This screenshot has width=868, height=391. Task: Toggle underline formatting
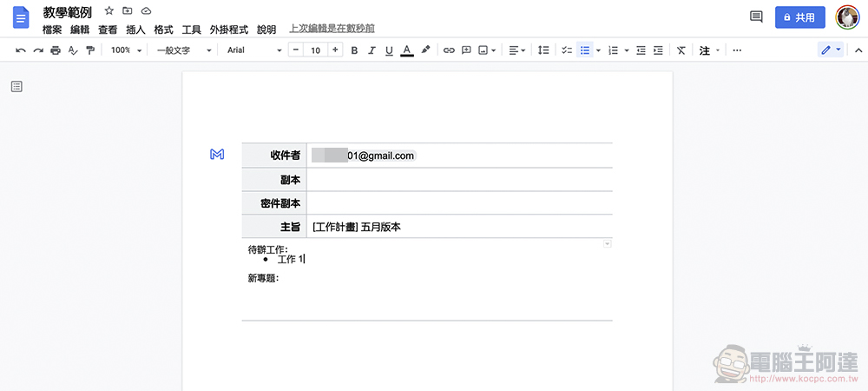coord(389,50)
